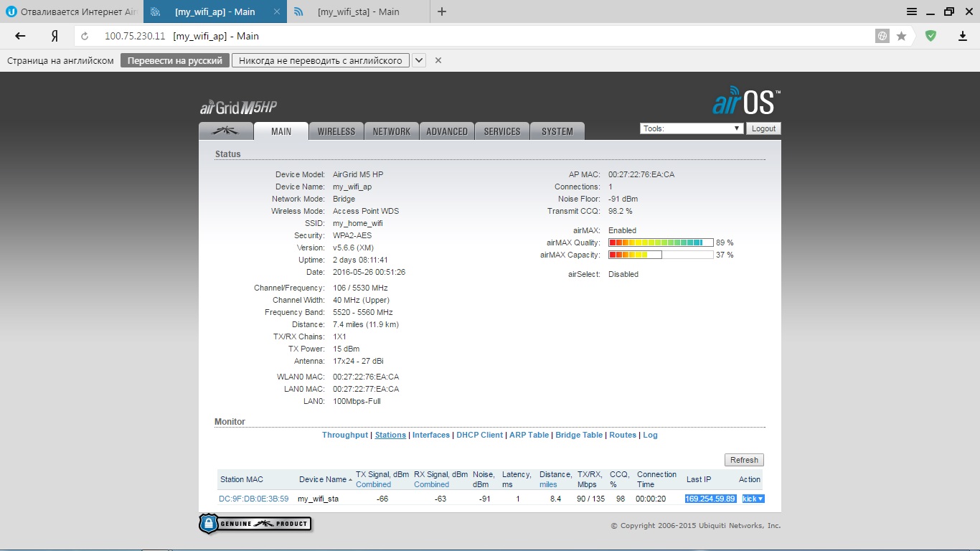Click the Version value v5.6.6 (XM)
This screenshot has width=980, height=551.
(353, 248)
